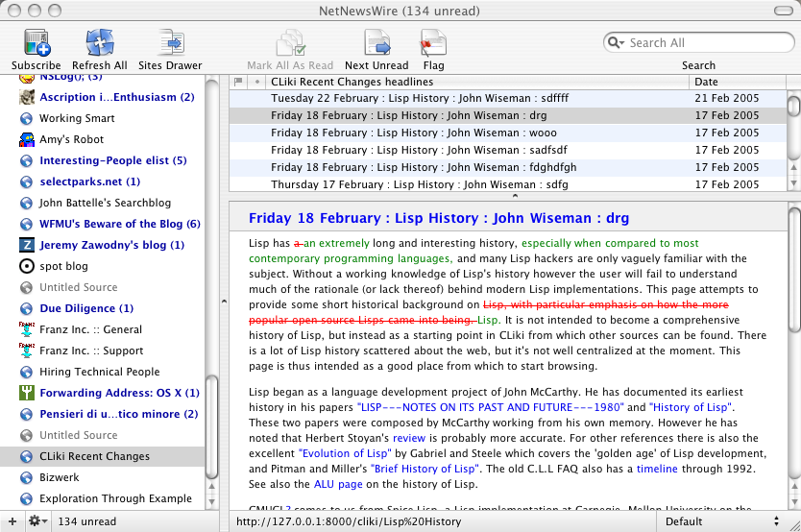This screenshot has height=532, width=801.
Task: Go to Next Unread item
Action: coord(377,43)
